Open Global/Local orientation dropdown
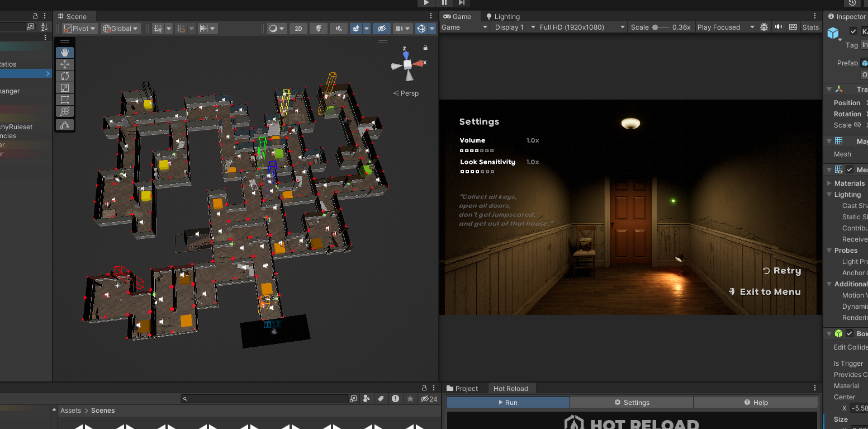868x429 pixels. point(120,29)
